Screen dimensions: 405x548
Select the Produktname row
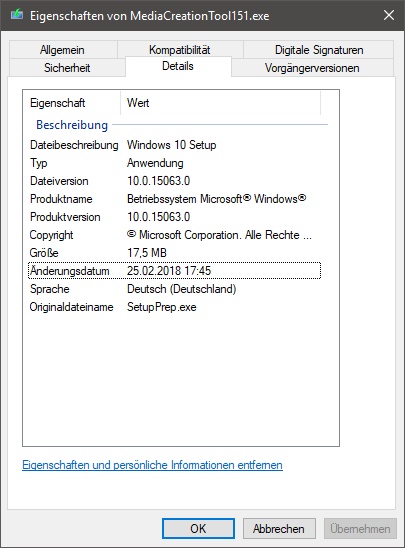pos(174,199)
